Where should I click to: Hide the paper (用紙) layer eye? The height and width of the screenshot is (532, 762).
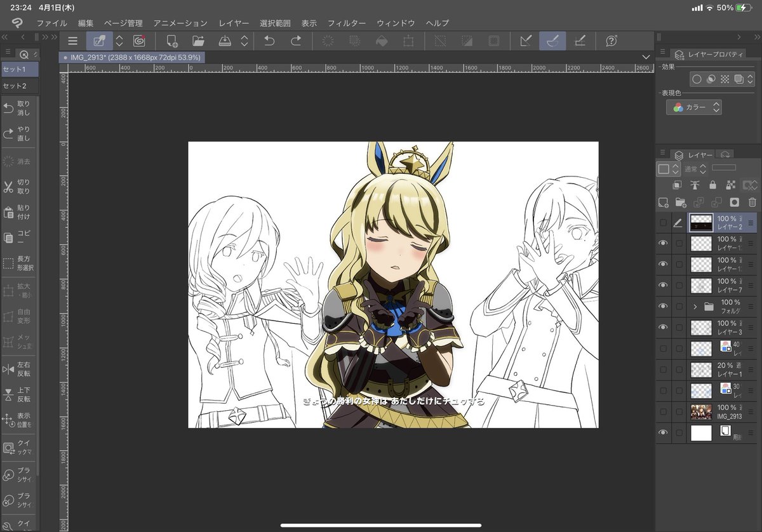click(x=664, y=432)
